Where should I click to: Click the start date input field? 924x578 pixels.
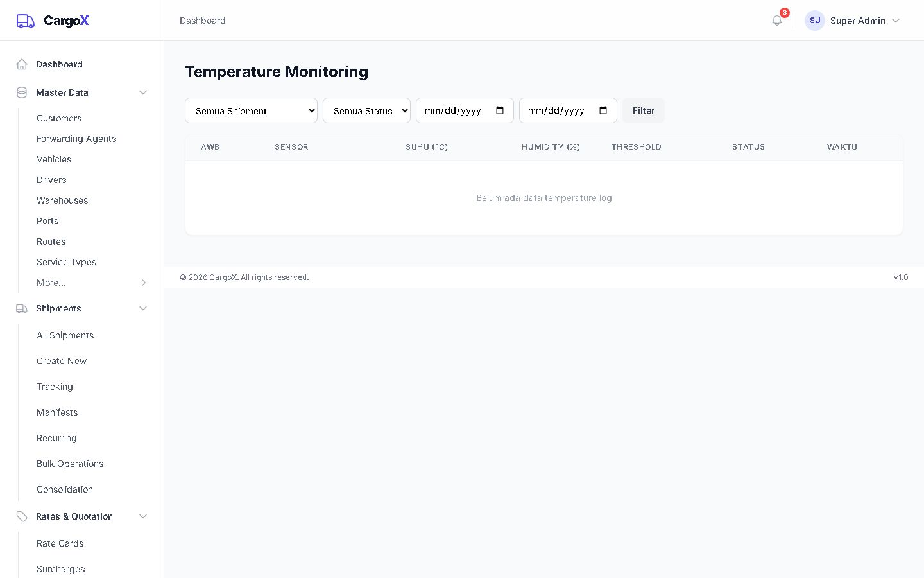coord(465,110)
